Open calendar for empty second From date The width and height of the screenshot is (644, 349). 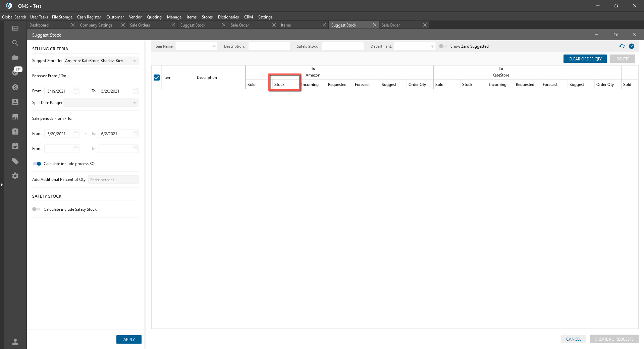point(76,149)
